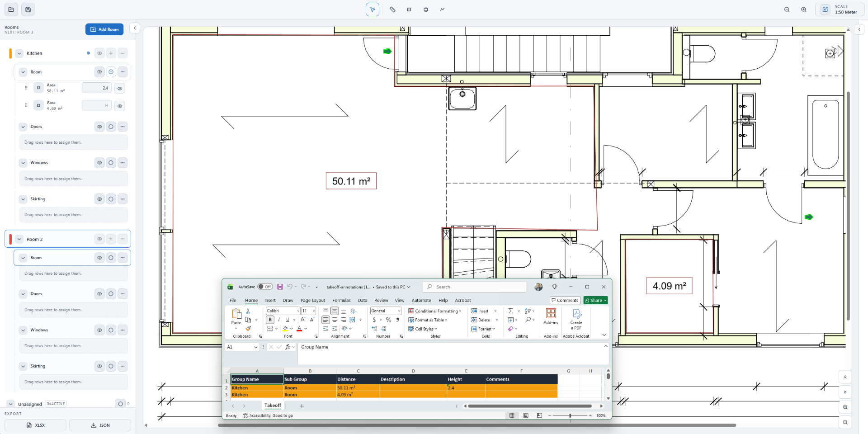Save the project with the disk icon
This screenshot has width=868, height=434.
tap(28, 9)
